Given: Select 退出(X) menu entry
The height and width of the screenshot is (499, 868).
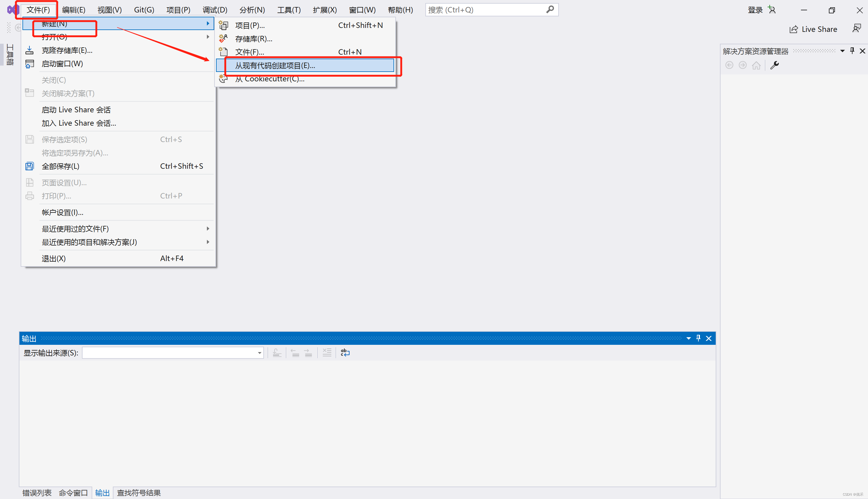Looking at the screenshot, I should 119,258.
